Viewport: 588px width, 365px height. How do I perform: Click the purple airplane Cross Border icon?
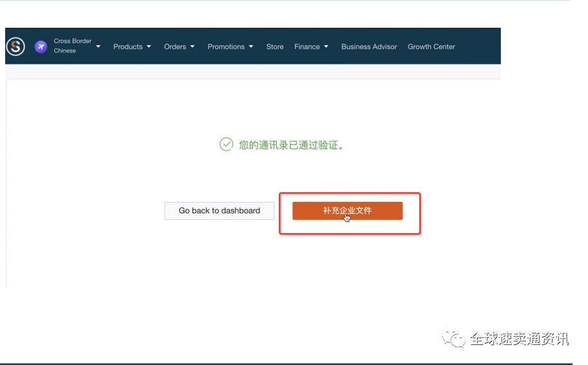tap(41, 47)
